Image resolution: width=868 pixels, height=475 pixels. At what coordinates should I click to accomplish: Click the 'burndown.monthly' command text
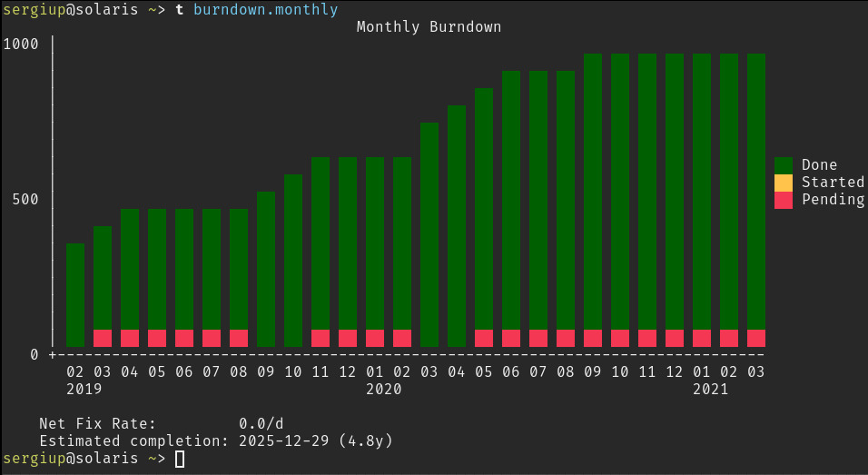pyautogui.click(x=266, y=10)
